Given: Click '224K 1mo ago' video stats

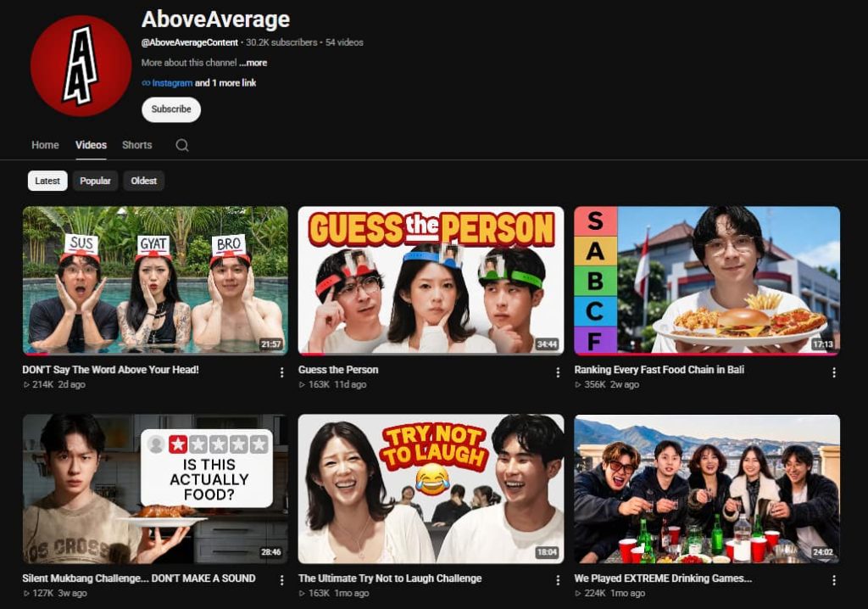Looking at the screenshot, I should click(x=610, y=593).
